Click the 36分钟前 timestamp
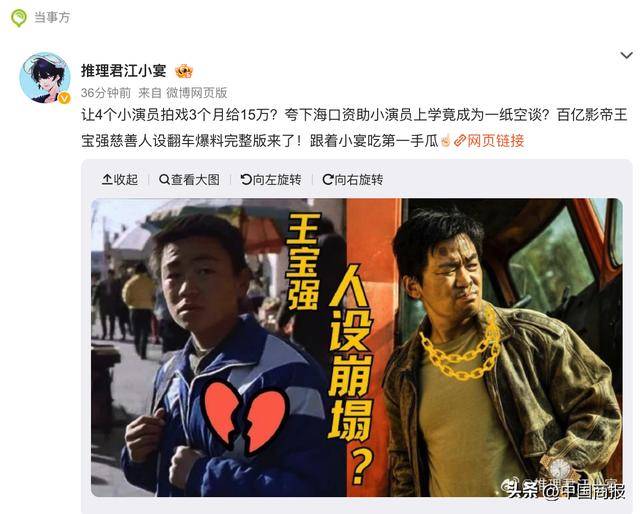This screenshot has width=640, height=514. point(106,93)
